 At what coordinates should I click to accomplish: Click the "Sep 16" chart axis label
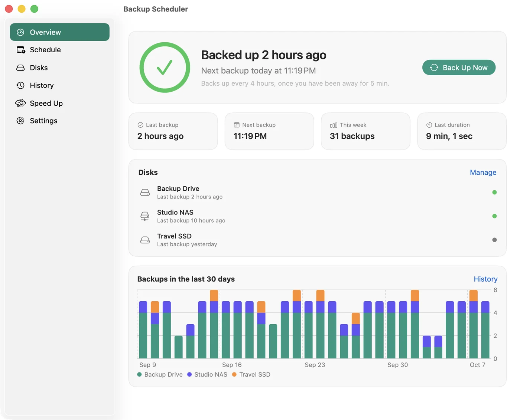click(x=232, y=365)
